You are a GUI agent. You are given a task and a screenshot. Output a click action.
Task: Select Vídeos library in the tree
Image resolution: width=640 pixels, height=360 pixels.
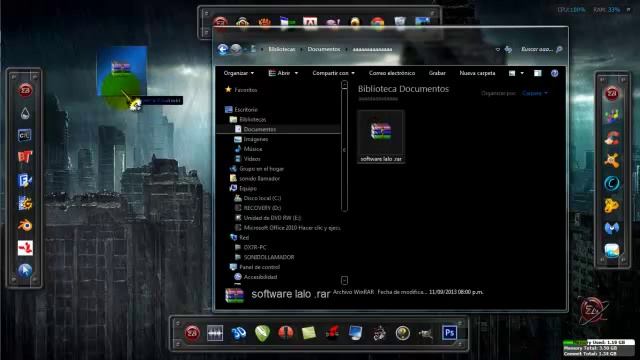click(252, 159)
